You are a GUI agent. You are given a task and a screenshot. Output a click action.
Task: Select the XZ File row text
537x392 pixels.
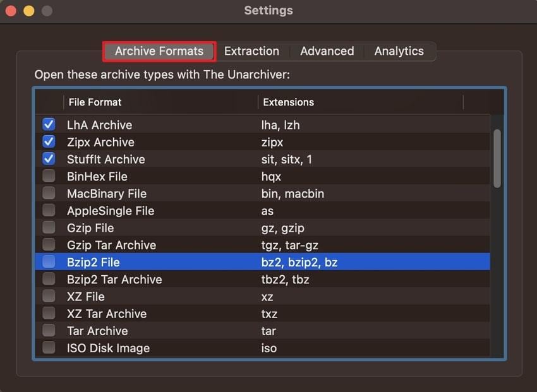86,297
